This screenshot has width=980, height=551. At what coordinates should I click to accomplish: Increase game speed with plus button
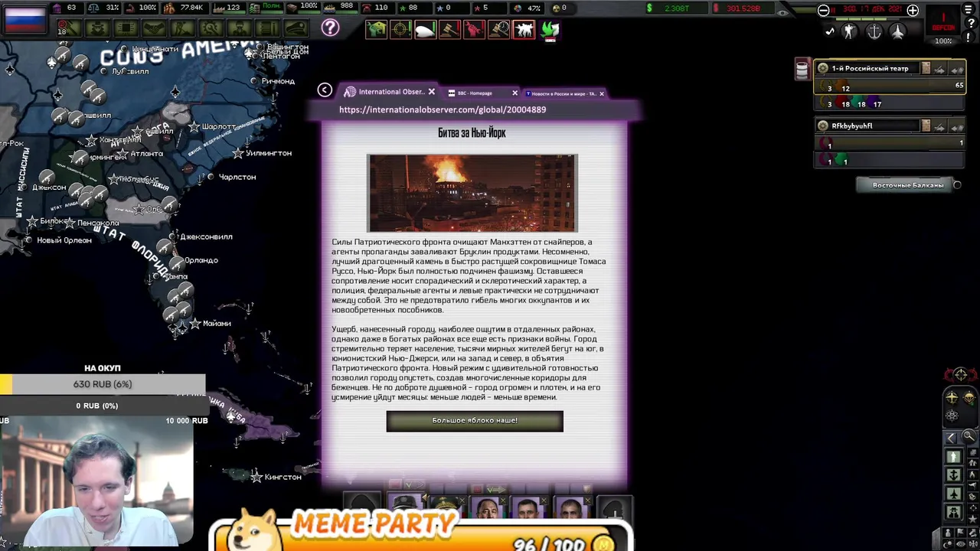[913, 11]
